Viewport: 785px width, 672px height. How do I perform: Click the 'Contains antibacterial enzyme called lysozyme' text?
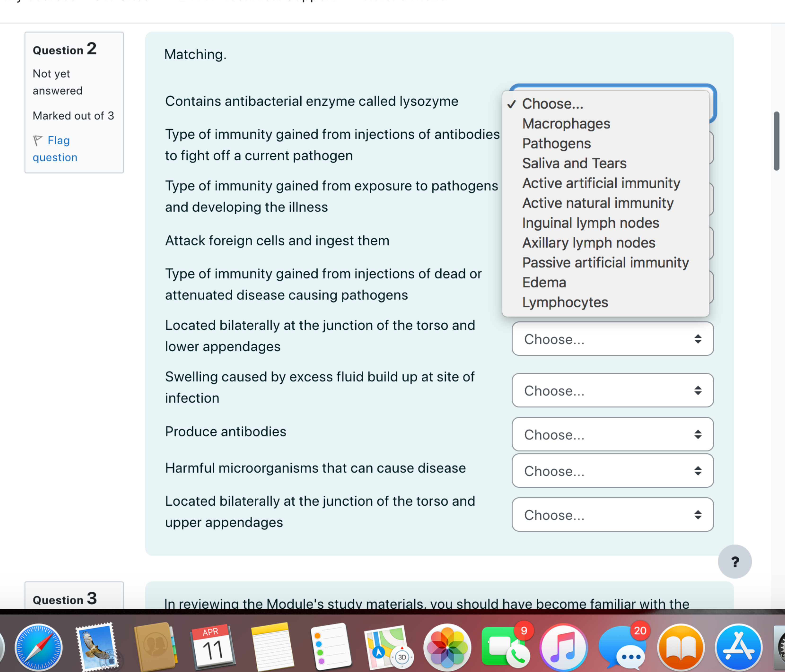(311, 101)
